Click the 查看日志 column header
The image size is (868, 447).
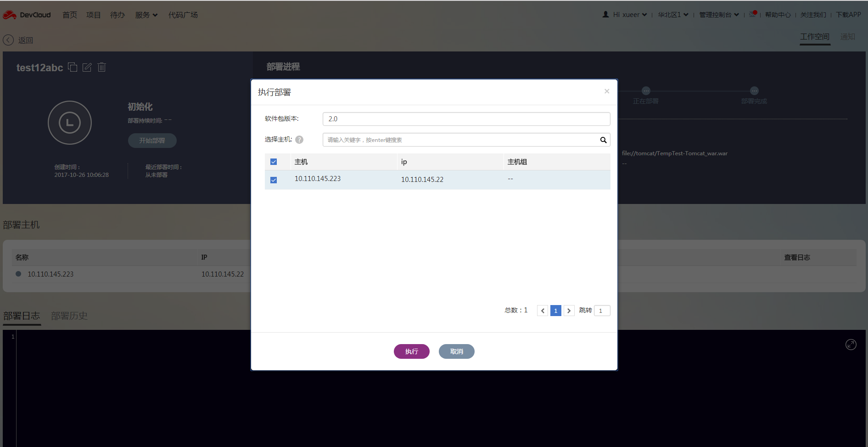pyautogui.click(x=797, y=258)
